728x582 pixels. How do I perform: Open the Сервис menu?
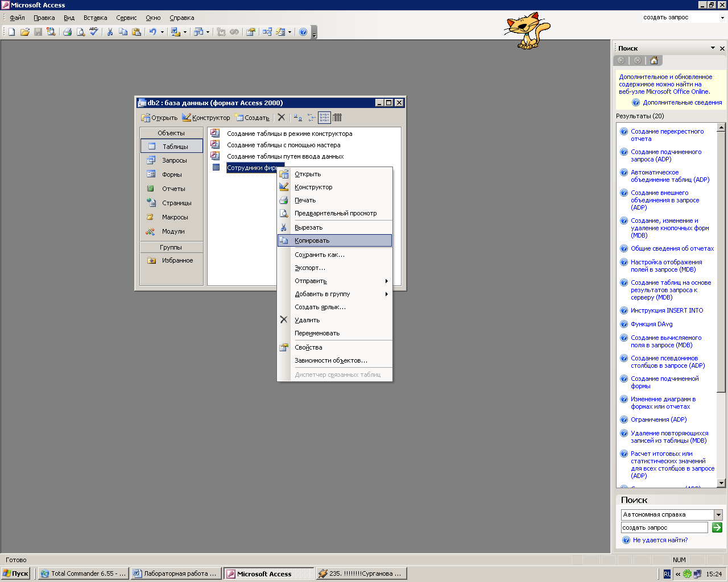[x=126, y=18]
